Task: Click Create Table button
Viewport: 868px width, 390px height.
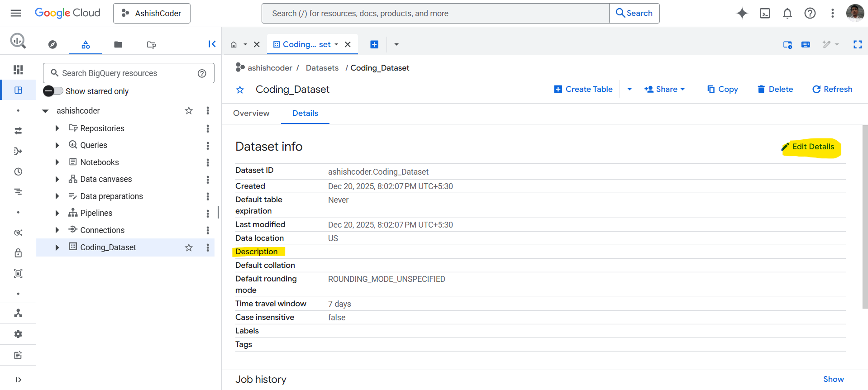Action: point(583,89)
